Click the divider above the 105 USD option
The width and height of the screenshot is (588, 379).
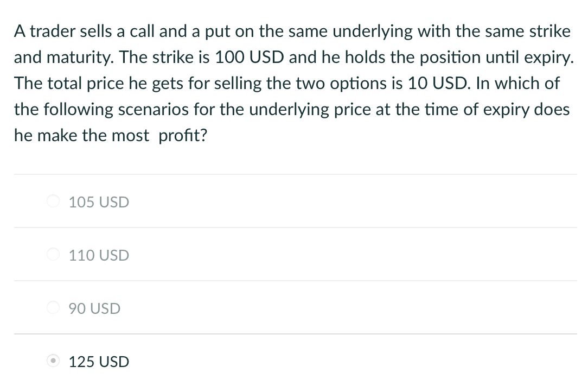293,174
